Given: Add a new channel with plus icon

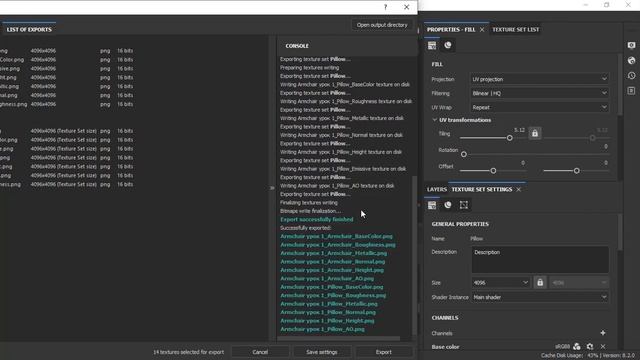Looking at the screenshot, I should coord(603,333).
